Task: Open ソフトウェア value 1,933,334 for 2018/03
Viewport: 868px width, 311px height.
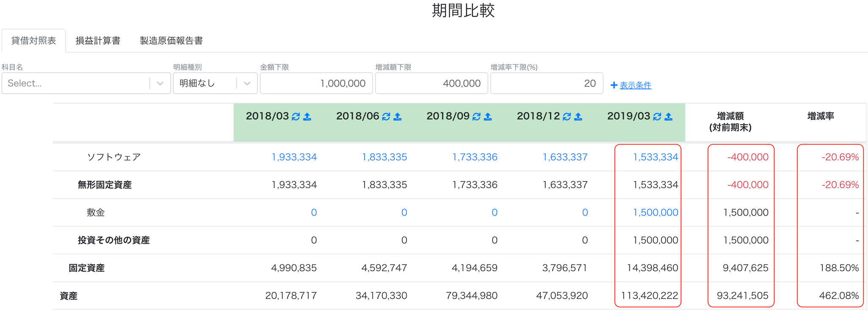Action: pos(294,157)
